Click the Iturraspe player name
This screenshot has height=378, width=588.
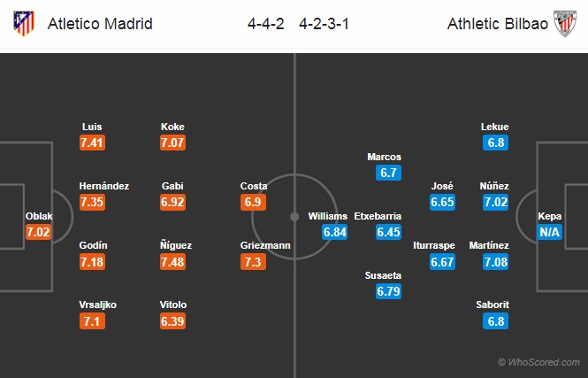tap(434, 245)
